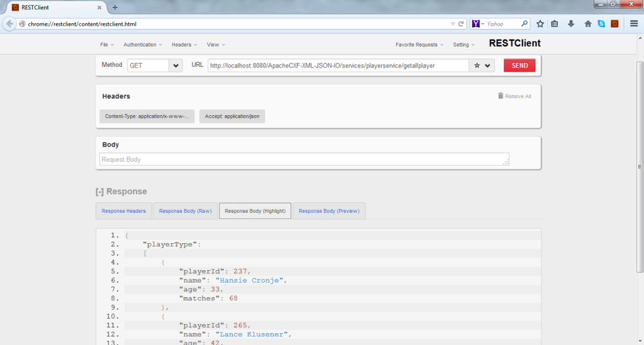Click the "Hansie Cronje" name value
This screenshot has width=644, height=345.
tap(250, 280)
